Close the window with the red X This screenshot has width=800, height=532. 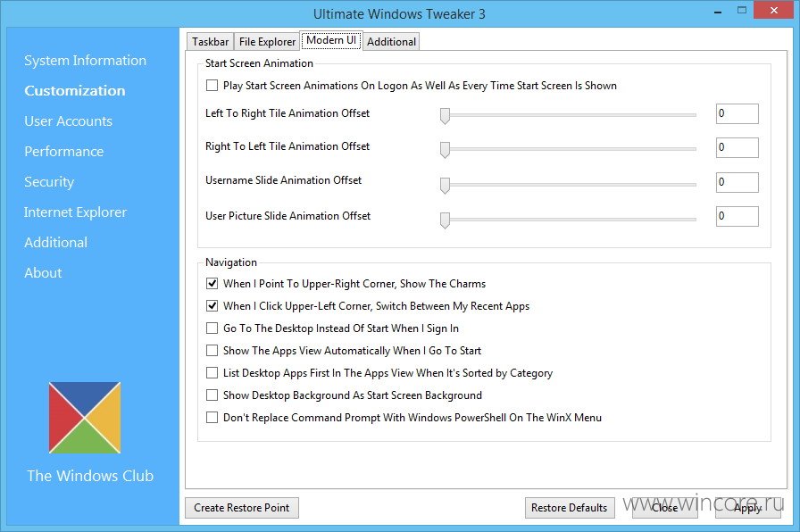pyautogui.click(x=773, y=10)
